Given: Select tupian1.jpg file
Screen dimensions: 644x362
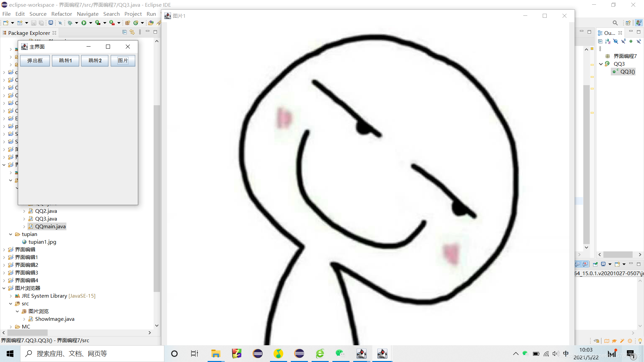Looking at the screenshot, I should pos(42,242).
